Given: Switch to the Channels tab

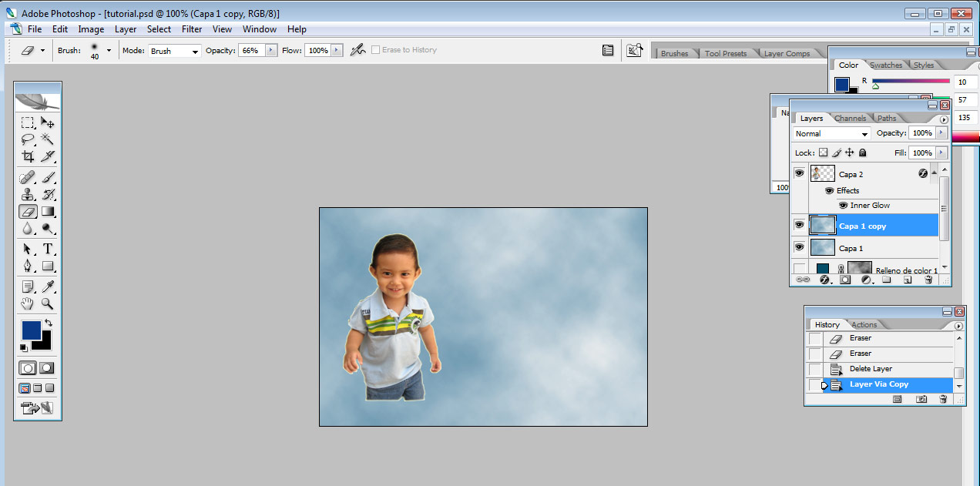Looking at the screenshot, I should pyautogui.click(x=850, y=119).
